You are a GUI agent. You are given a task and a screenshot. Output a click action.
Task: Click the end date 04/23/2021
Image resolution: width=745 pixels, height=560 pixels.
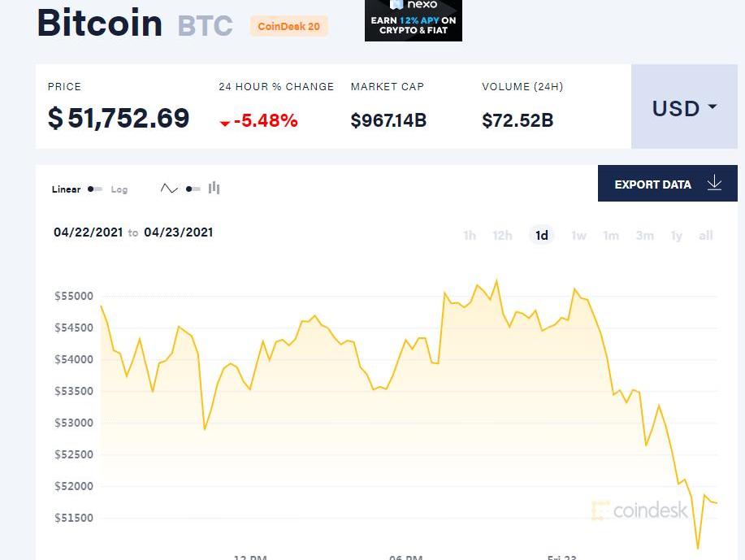coord(179,232)
